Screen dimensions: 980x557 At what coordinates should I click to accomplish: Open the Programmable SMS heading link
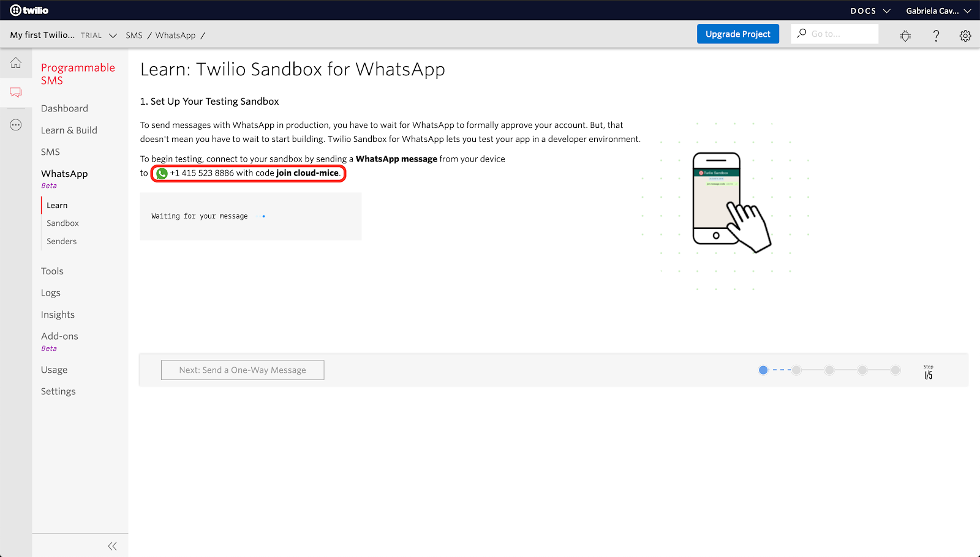[x=78, y=74]
